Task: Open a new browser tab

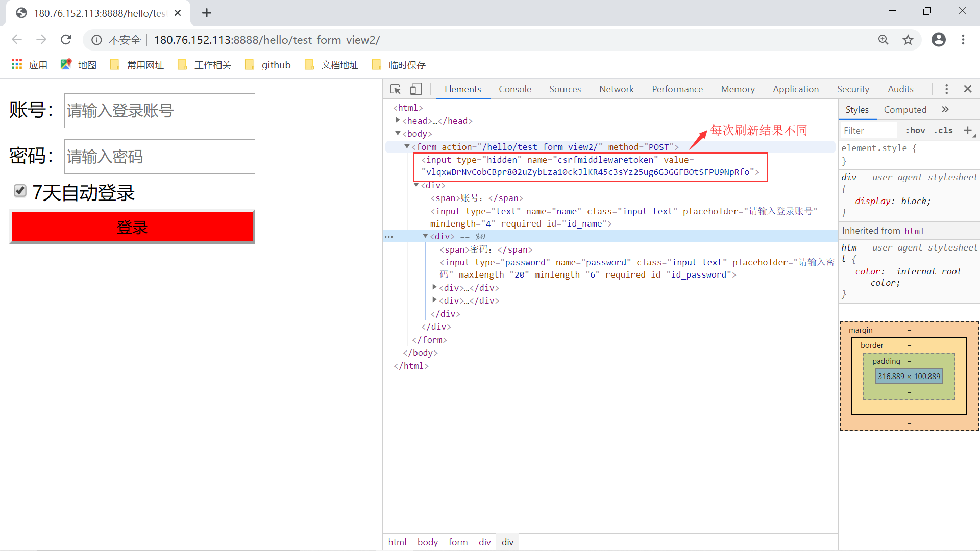Action: (x=207, y=13)
